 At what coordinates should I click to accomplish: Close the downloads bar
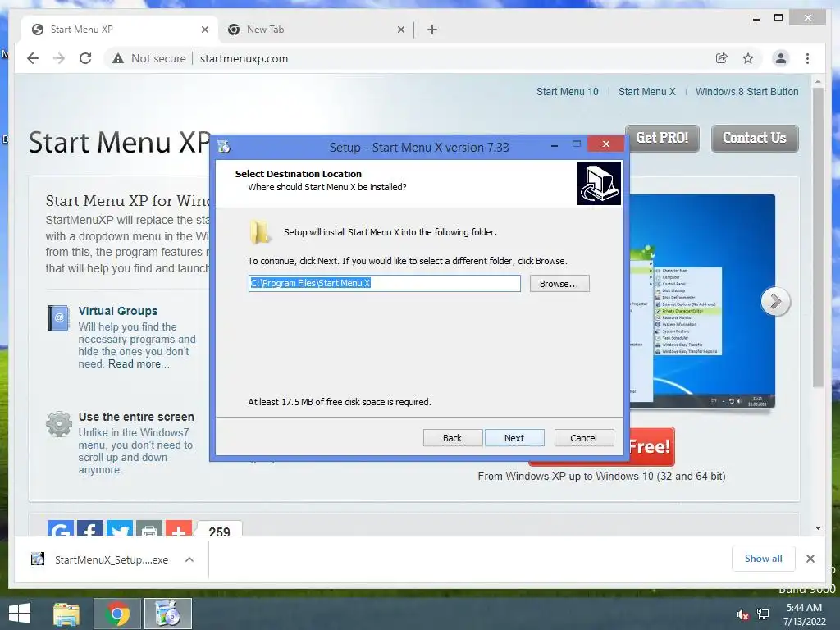tap(810, 559)
